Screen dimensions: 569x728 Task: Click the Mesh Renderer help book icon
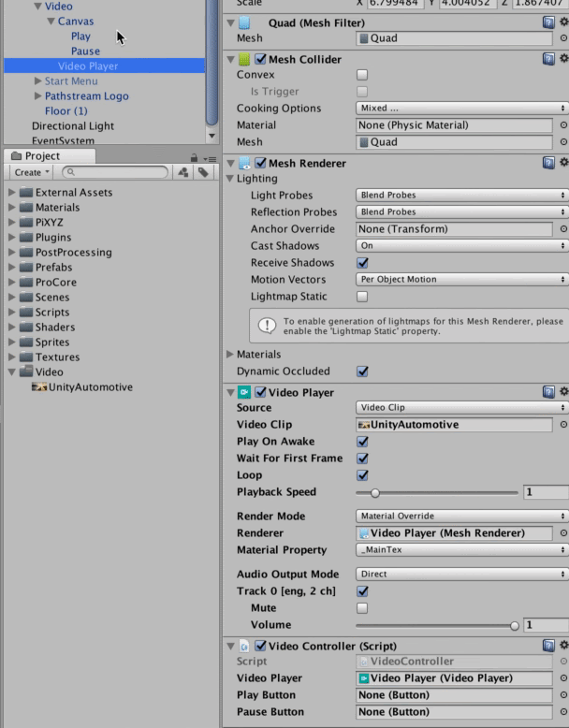(x=548, y=164)
